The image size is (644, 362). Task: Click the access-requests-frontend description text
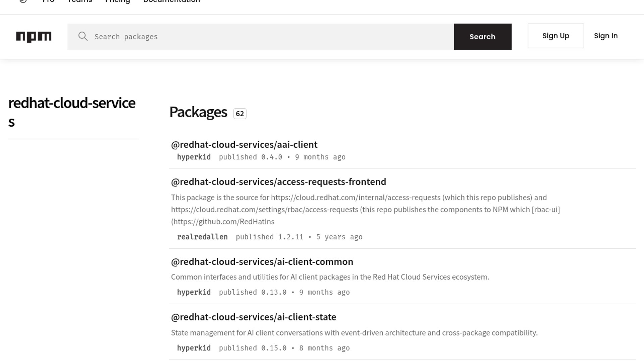pyautogui.click(x=366, y=209)
